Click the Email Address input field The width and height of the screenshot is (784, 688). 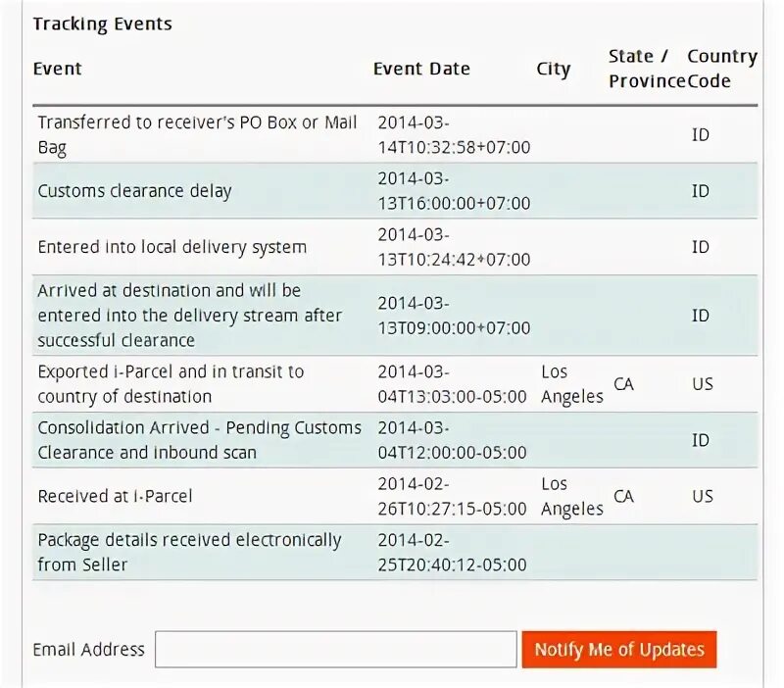point(335,649)
